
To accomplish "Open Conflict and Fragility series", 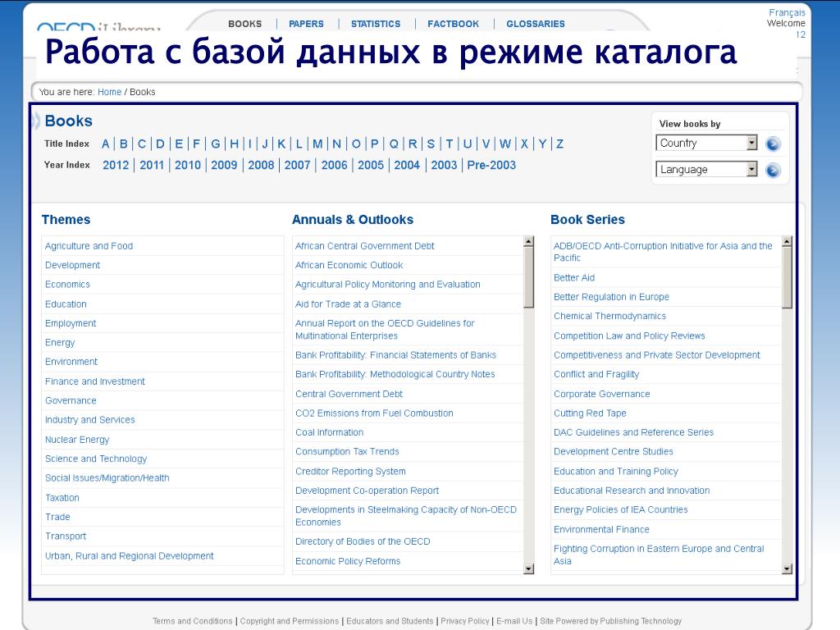I will pos(596,374).
